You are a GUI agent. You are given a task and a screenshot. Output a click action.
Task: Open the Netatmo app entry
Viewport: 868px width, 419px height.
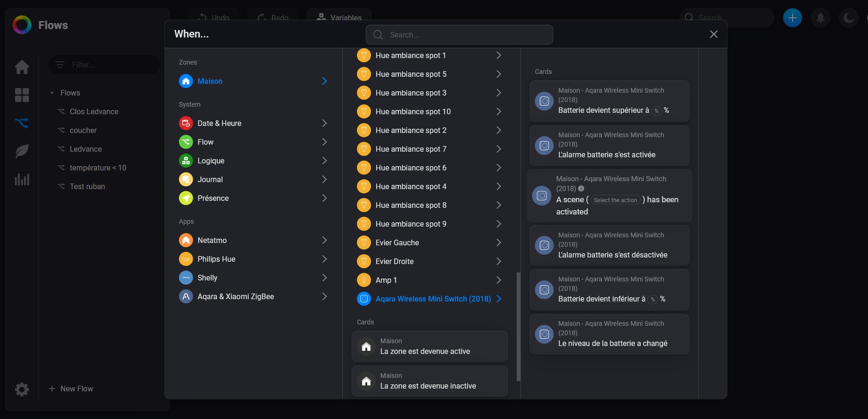coord(253,240)
